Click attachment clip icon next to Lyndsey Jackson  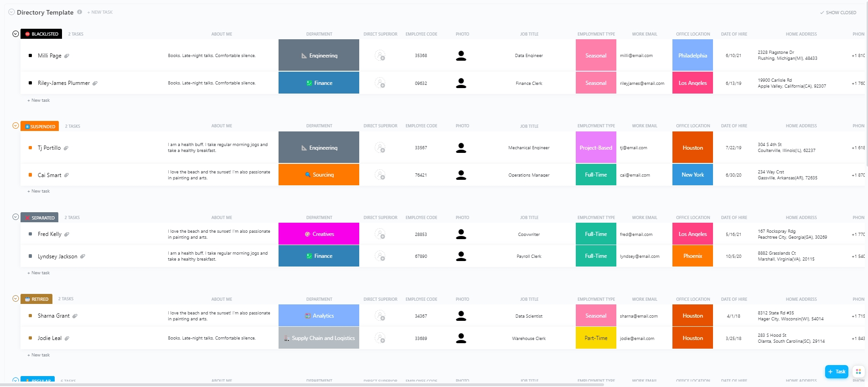click(x=83, y=256)
